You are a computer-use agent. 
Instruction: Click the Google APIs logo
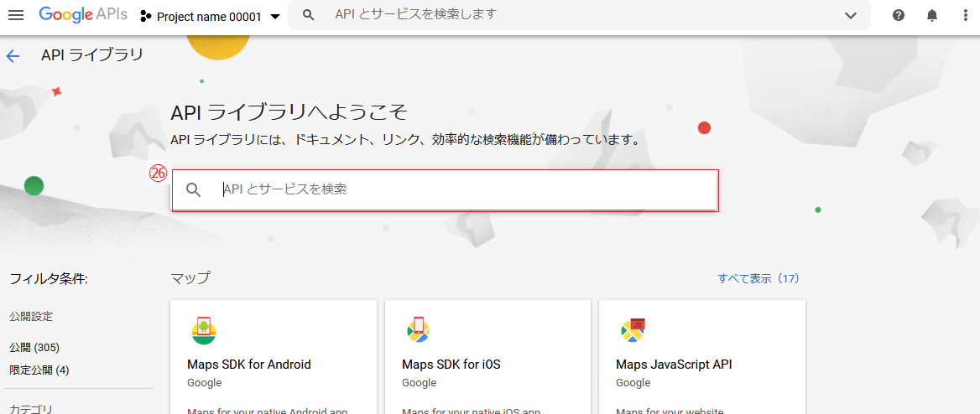[82, 15]
